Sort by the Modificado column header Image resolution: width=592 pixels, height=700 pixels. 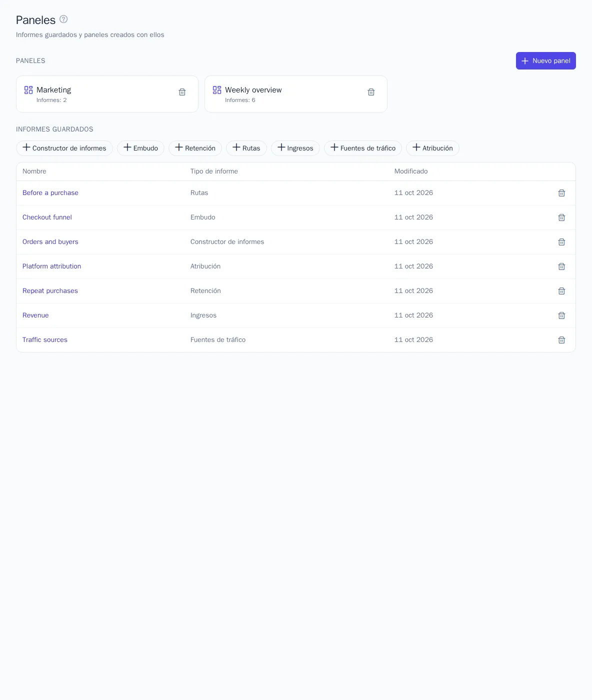click(x=411, y=171)
